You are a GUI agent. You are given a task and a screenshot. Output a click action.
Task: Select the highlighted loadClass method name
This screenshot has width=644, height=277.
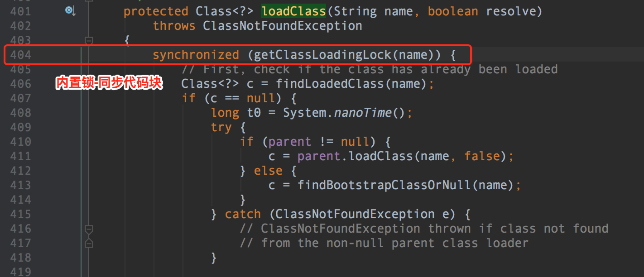[293, 10]
